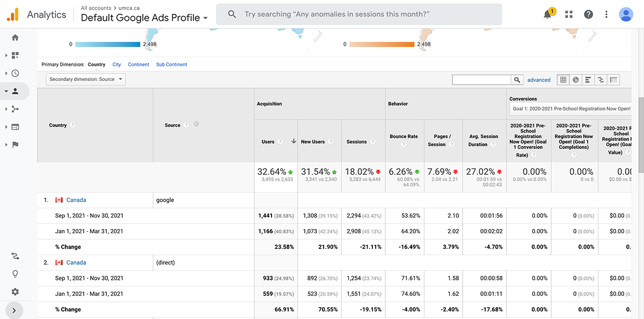Open the Default Google Ads Profile account selector
Image resolution: width=644 pixels, height=319 pixels.
[144, 18]
